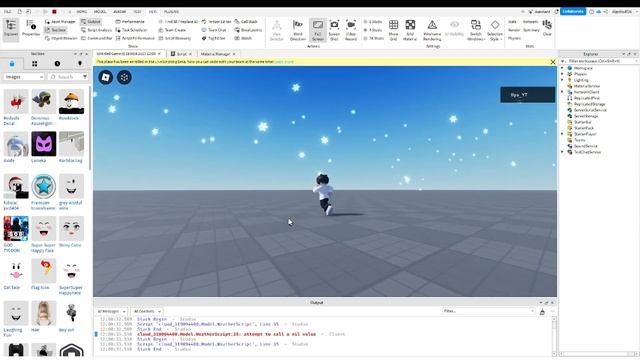
Task: Switch to the Script document tab
Action: coord(182,54)
